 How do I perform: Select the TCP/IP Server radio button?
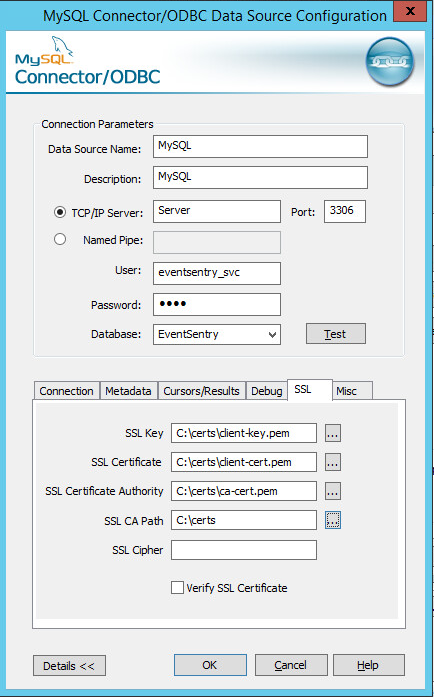60,212
